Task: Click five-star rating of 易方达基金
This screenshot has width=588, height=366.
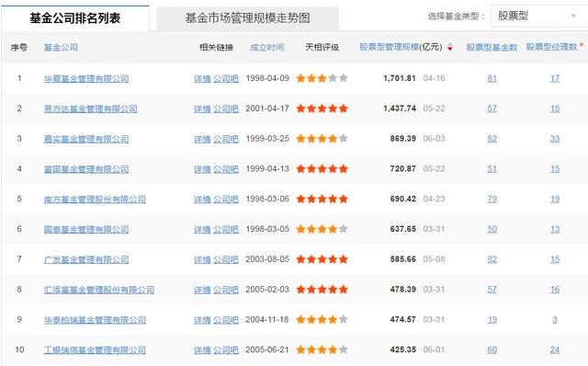Action: pos(322,109)
